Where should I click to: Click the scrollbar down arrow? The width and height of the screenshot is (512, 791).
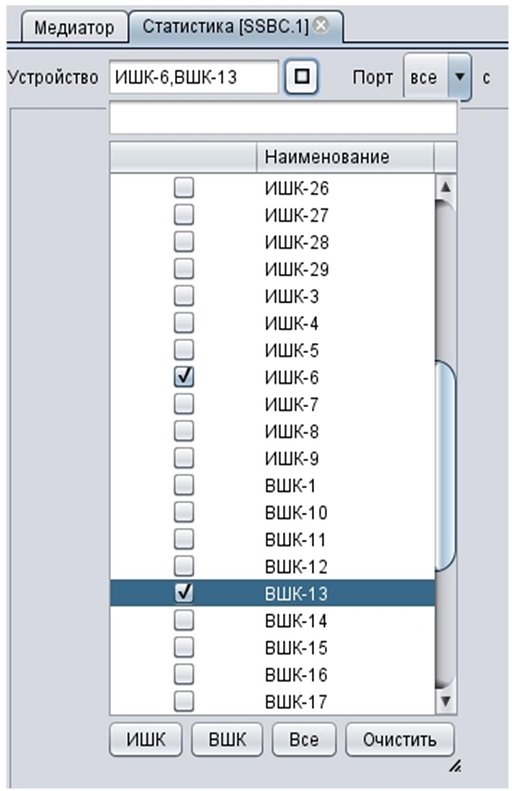(x=445, y=701)
